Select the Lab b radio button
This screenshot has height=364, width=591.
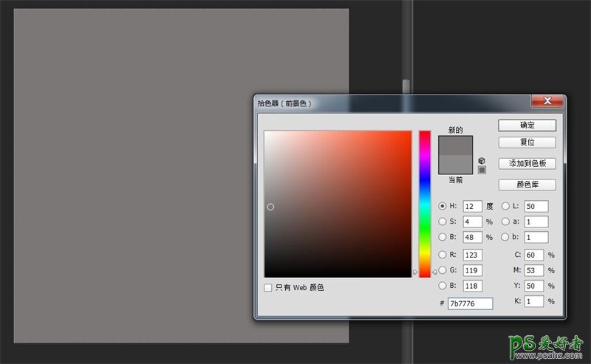tap(505, 237)
